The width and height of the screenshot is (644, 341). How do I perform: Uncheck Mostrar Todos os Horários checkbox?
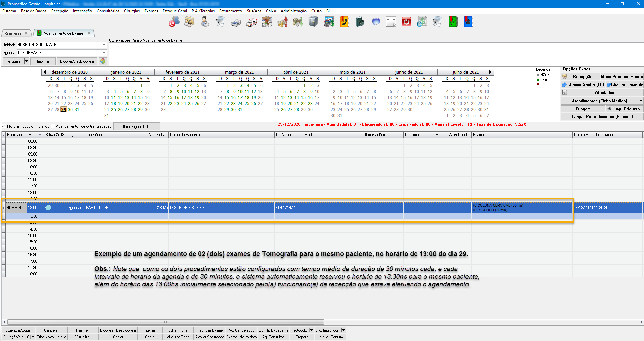[x=4, y=126]
